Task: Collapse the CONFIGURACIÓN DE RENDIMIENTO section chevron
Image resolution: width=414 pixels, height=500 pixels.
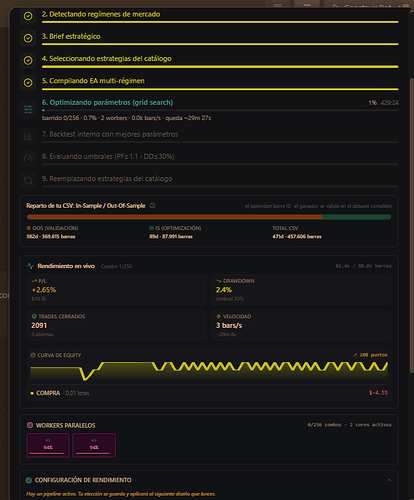Action: tap(389, 480)
